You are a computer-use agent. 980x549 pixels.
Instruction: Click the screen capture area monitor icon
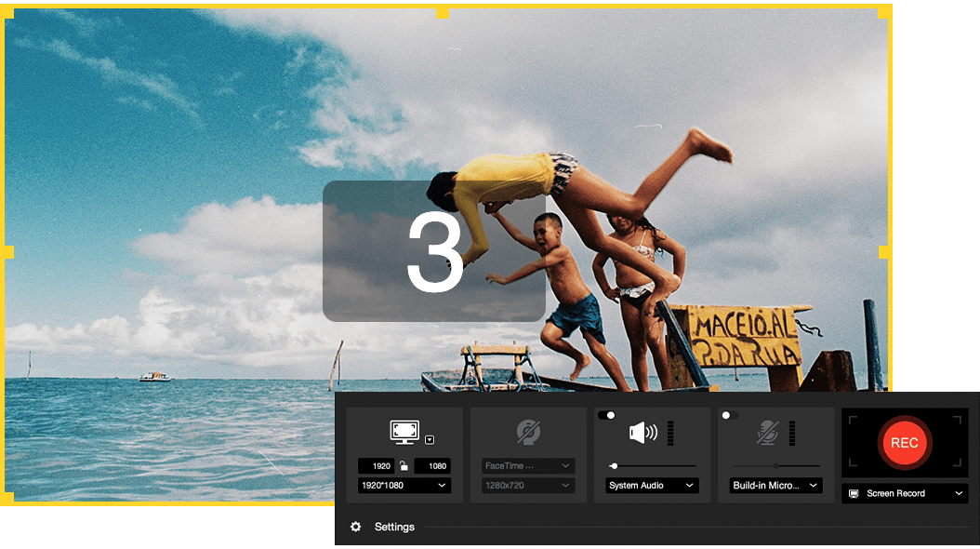pos(404,432)
